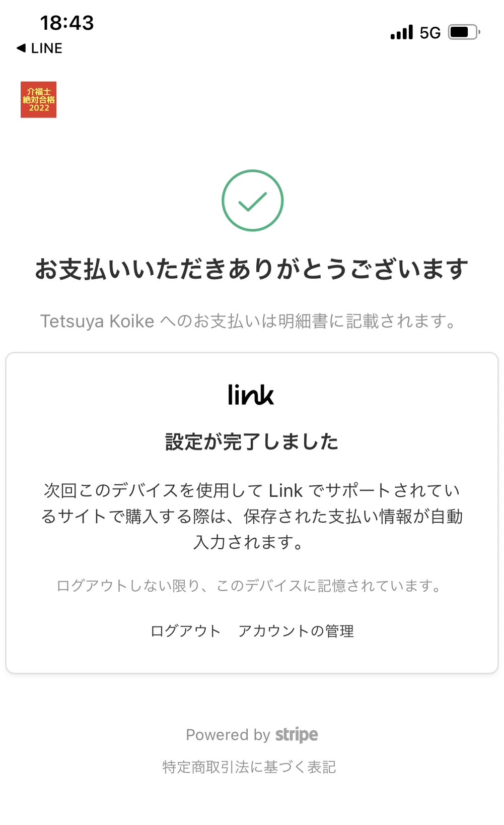Image resolution: width=504 pixels, height=825 pixels.
Task: Tap the Link autofill description paragraph
Action: click(252, 516)
